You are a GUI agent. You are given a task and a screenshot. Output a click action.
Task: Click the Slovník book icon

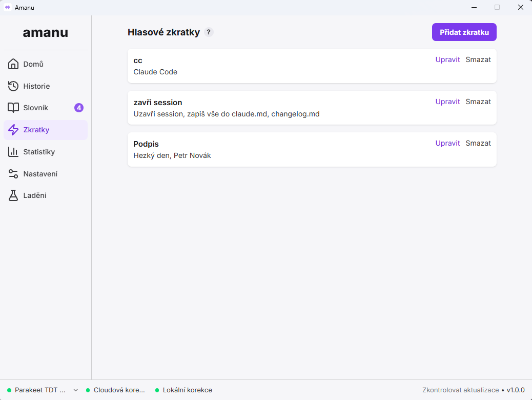click(13, 108)
